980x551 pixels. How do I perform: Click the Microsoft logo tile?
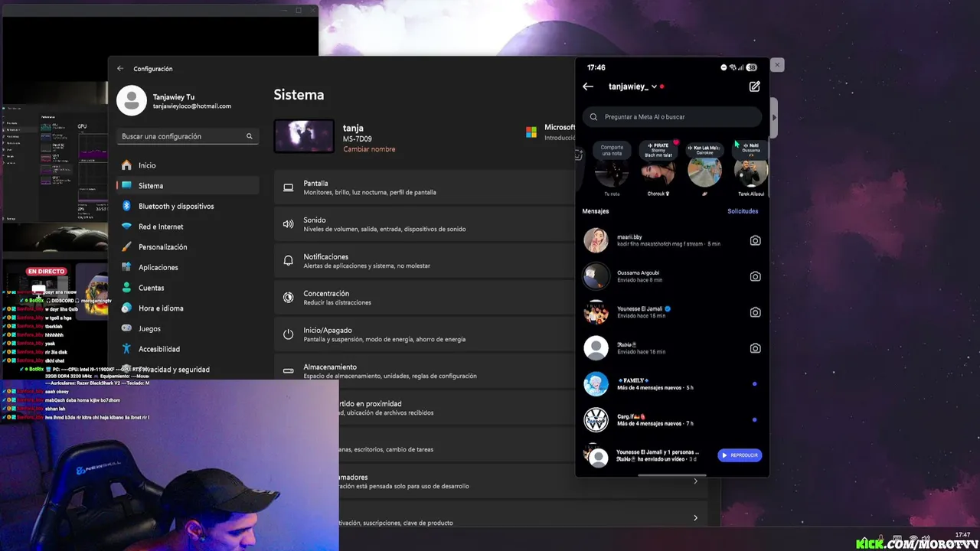pyautogui.click(x=531, y=132)
